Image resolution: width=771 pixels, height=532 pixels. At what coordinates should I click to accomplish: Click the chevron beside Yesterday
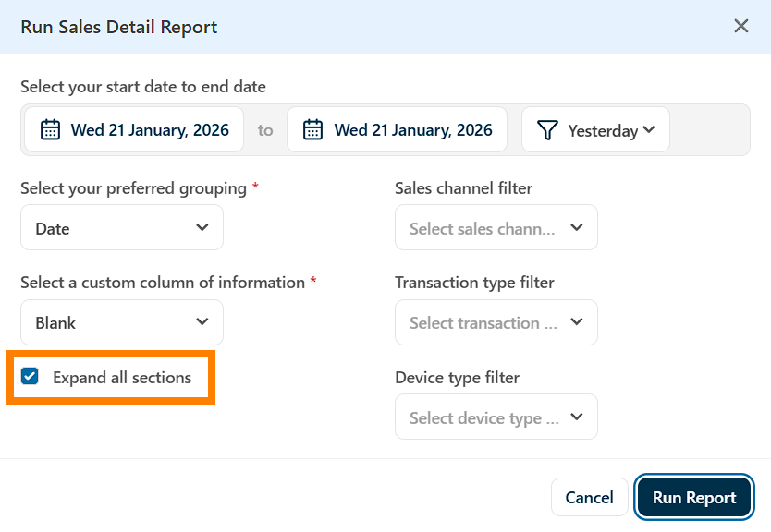(x=649, y=130)
